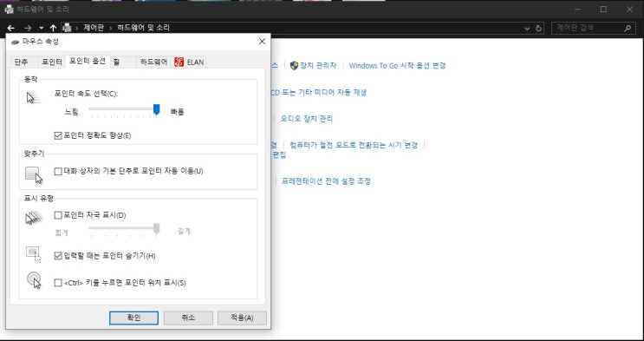
Task: Click the 편집 link in control panel
Action: click(279, 155)
